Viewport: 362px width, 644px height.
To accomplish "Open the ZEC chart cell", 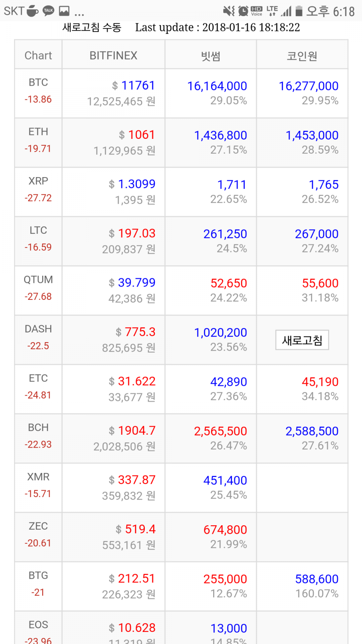I will coord(38,537).
